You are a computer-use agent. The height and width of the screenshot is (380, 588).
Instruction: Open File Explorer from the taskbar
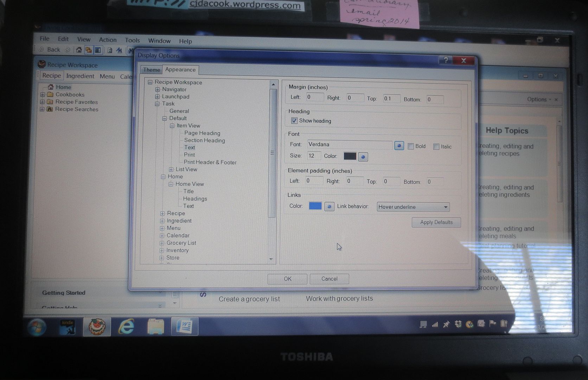156,327
